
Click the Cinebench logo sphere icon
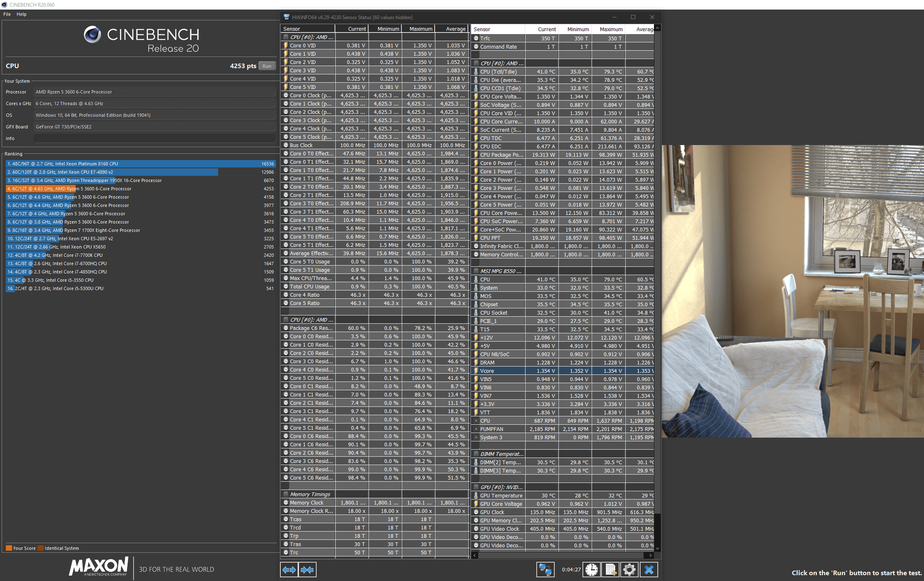[x=92, y=34]
